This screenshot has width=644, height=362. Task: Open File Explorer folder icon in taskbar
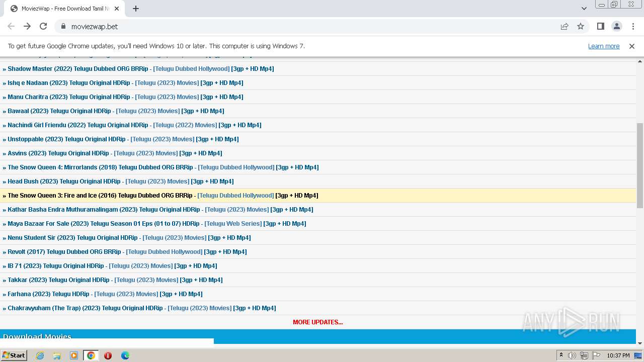tap(57, 355)
